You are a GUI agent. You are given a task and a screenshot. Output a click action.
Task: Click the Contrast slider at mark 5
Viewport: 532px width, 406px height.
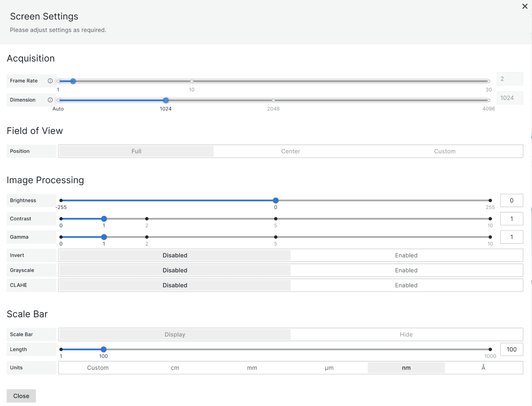pos(276,219)
